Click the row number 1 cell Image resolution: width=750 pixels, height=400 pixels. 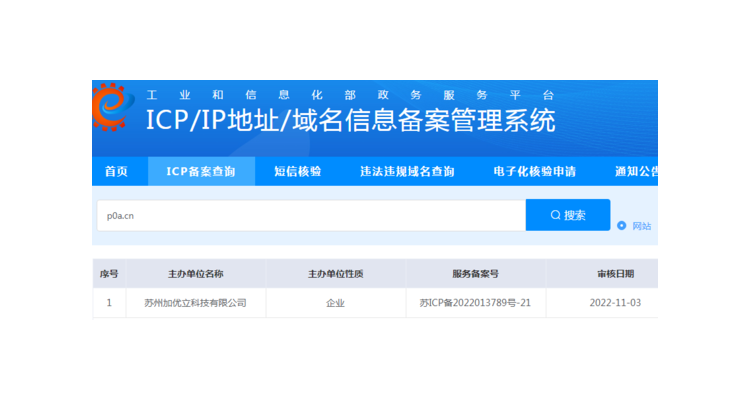109,303
